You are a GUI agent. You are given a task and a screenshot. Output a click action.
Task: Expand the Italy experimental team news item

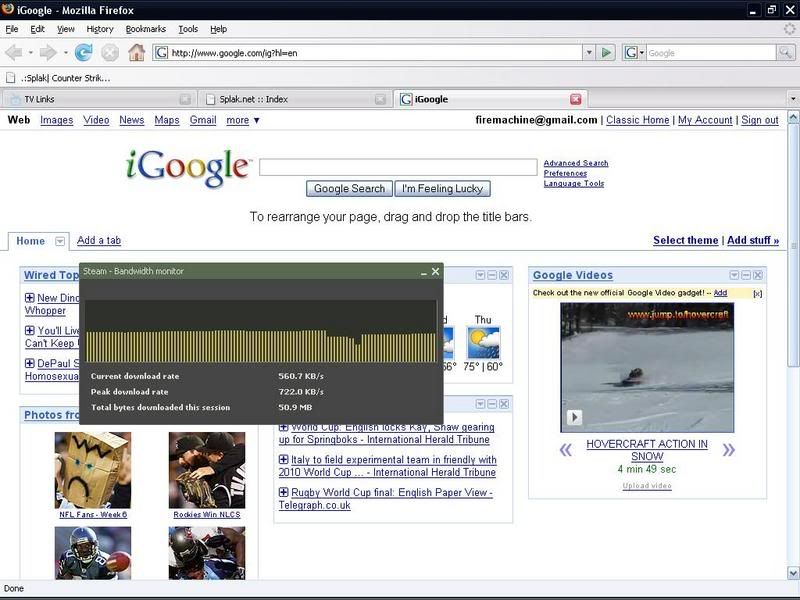point(284,460)
